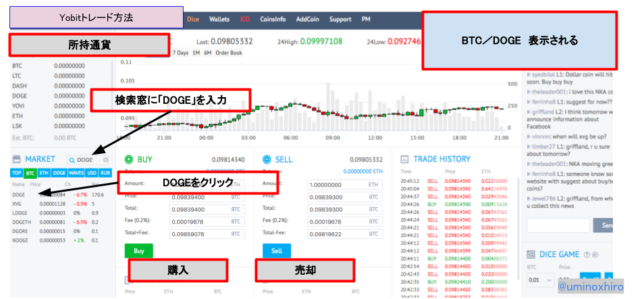Click the blue Sell button

pos(277,251)
